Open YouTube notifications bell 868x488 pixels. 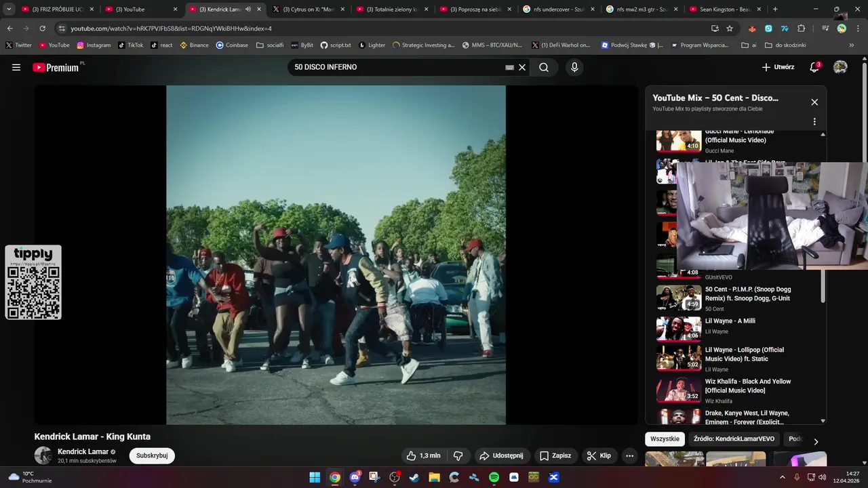814,67
